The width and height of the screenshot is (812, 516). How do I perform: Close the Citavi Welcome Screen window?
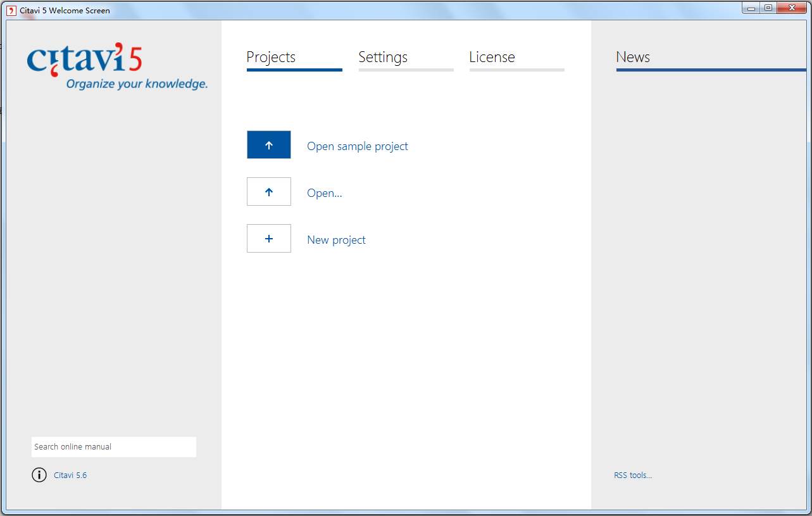coord(790,8)
